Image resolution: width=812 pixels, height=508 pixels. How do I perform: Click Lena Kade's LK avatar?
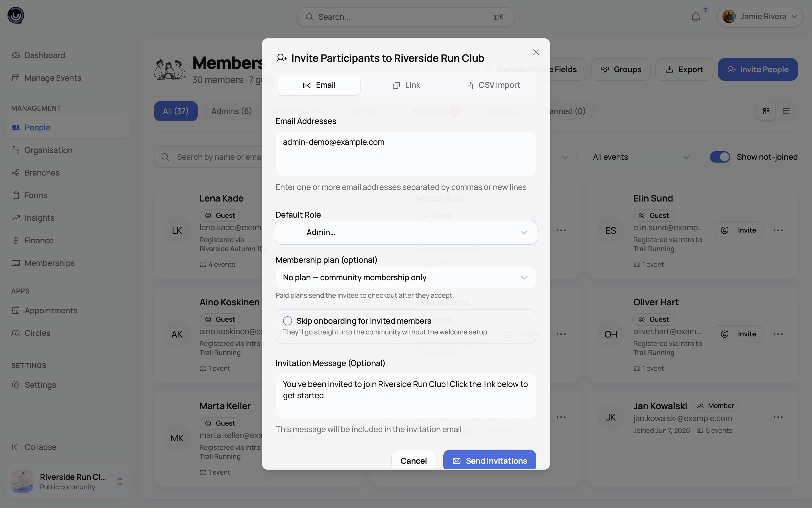pyautogui.click(x=177, y=231)
